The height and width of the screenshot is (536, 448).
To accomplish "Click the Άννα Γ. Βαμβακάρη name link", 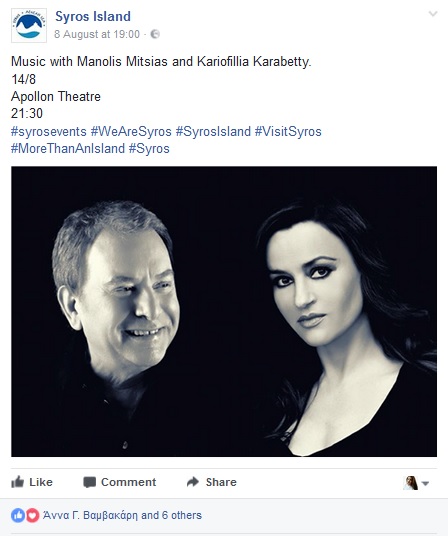I will [x=90, y=515].
